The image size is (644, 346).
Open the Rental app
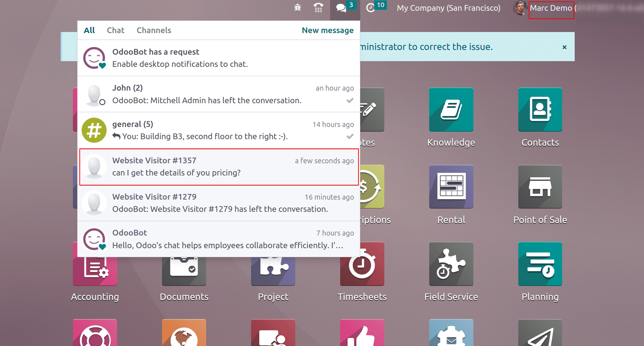[451, 187]
